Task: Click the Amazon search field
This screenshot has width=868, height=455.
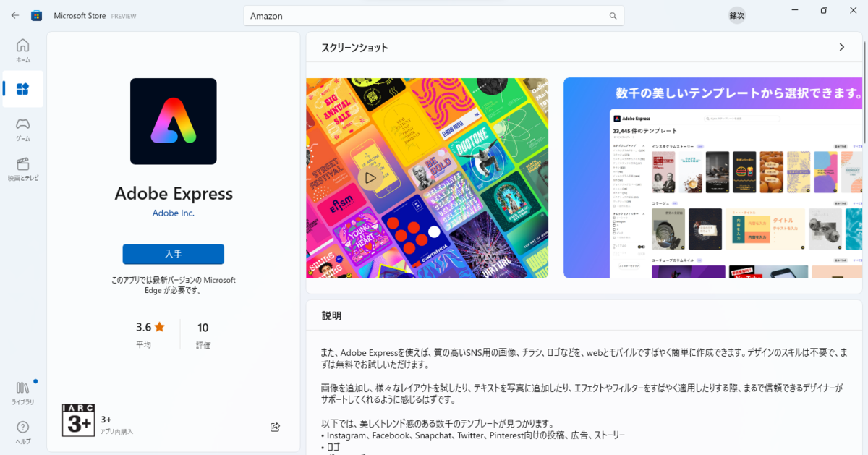Action: [434, 15]
